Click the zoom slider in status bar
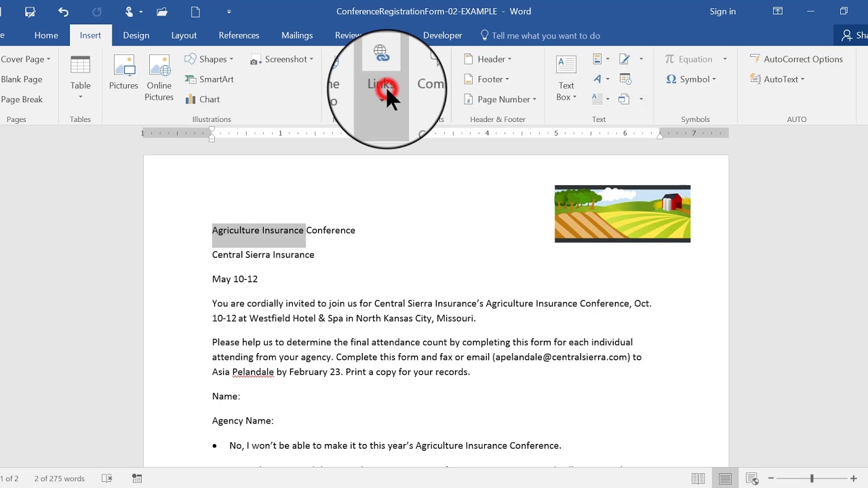868x488 pixels. click(812, 479)
